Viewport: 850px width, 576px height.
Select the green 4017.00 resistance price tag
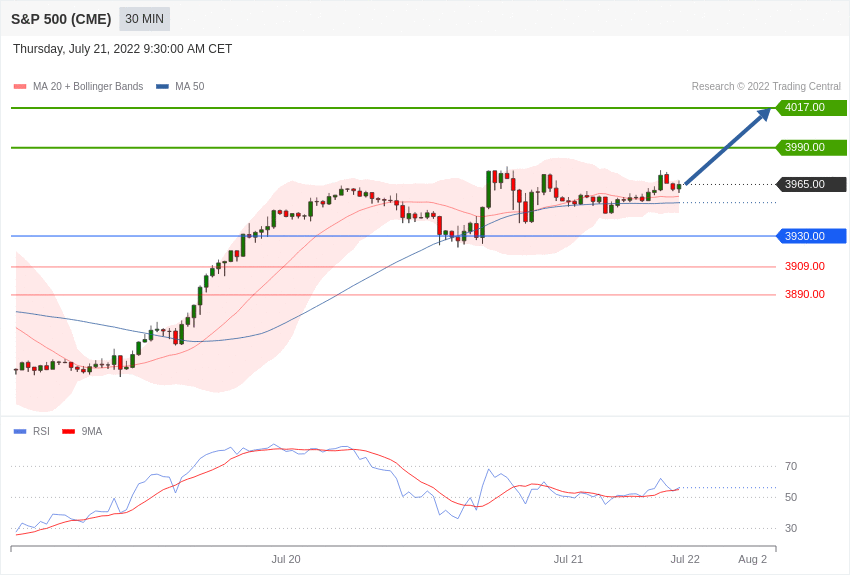(x=811, y=108)
